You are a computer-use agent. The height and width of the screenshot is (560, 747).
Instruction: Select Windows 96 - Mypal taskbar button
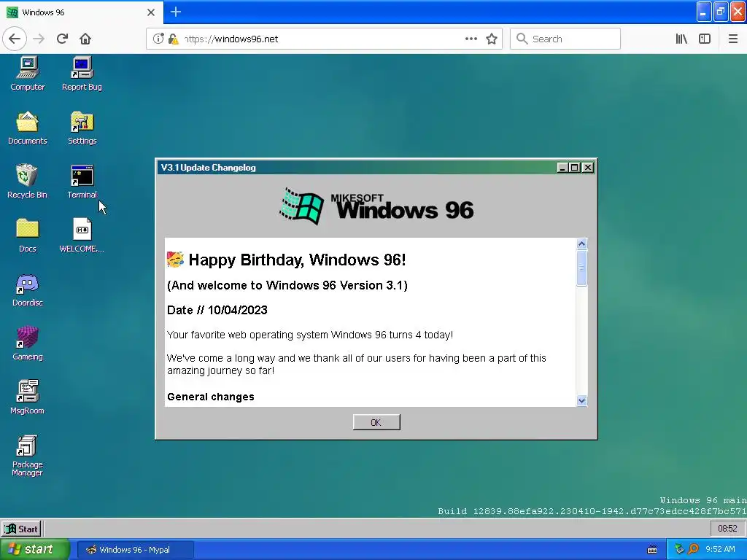pyautogui.click(x=135, y=550)
